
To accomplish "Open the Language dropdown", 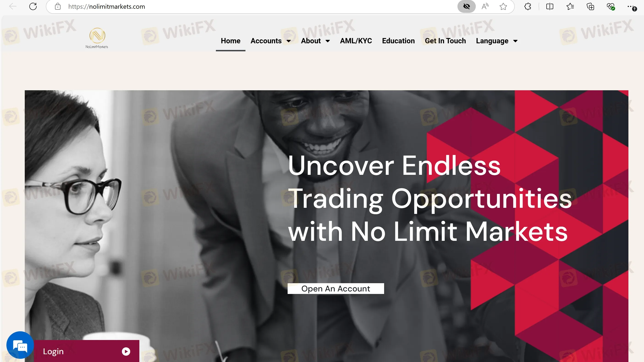I will coord(497,41).
